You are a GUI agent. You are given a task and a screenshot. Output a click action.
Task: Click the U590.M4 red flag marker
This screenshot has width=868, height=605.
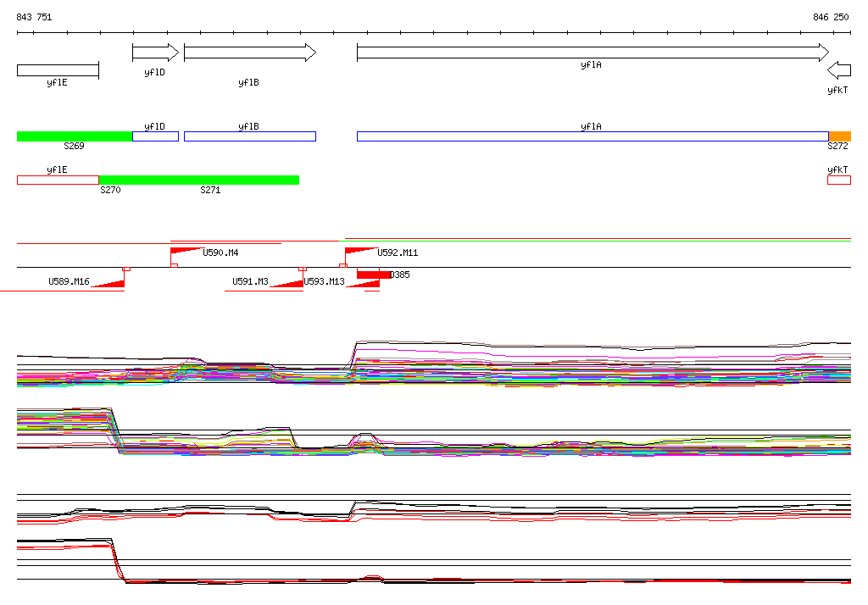186,252
